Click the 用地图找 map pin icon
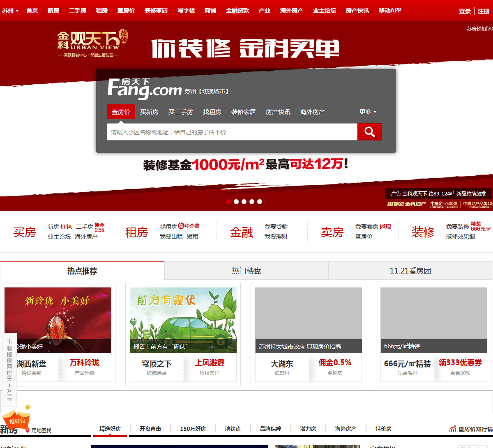The width and height of the screenshot is (493, 448). point(28,430)
